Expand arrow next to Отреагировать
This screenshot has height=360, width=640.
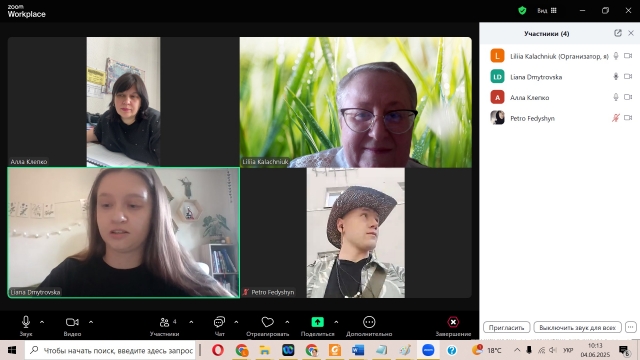pos(287,322)
